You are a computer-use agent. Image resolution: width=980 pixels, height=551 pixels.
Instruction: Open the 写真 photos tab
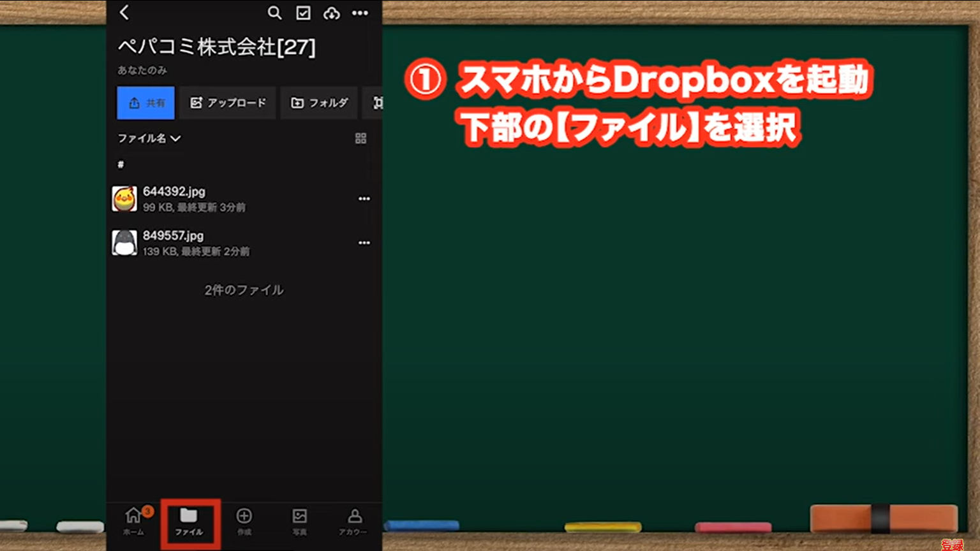[x=299, y=521]
